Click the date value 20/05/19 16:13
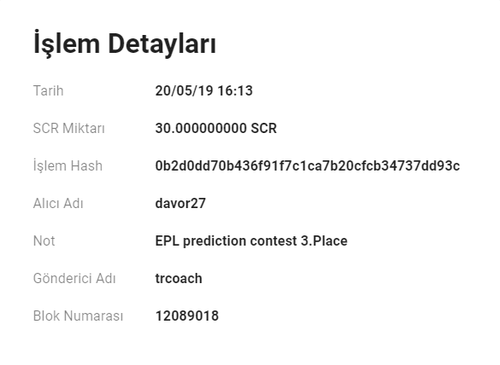Viewport: 500px width, 365px height. (204, 91)
